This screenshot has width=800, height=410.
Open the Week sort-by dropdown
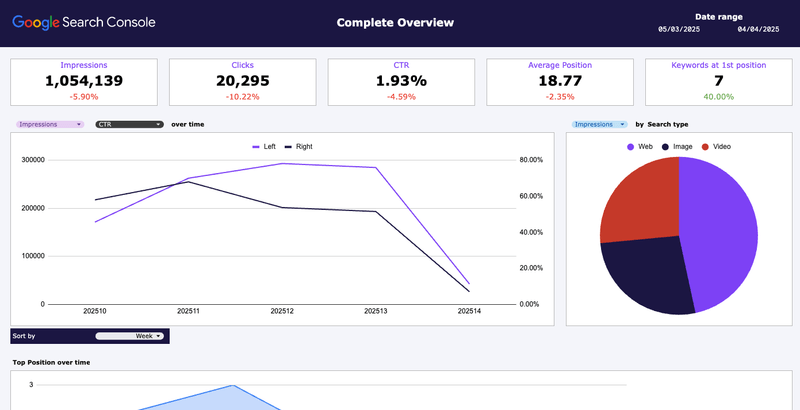pyautogui.click(x=130, y=336)
